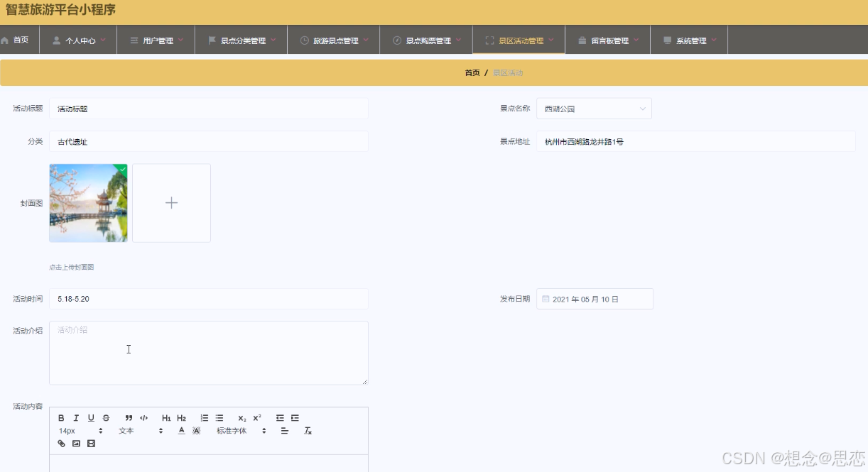Click the compass icon beside 景点购票管理
868x472 pixels.
tap(397, 40)
